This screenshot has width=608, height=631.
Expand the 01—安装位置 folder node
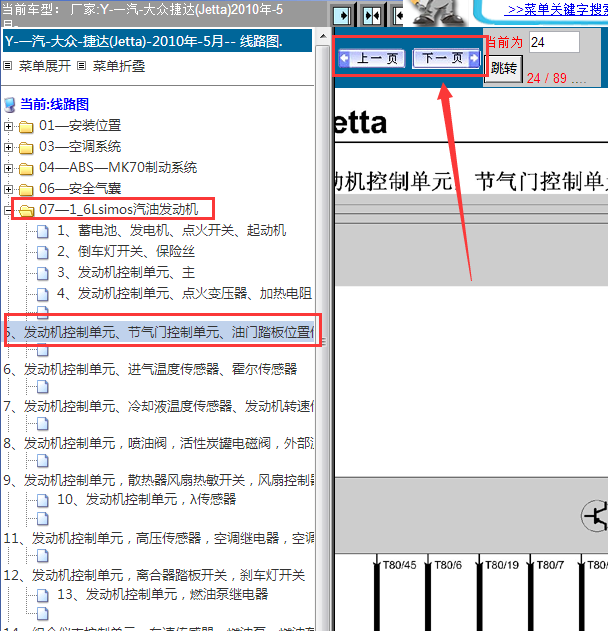click(8, 126)
